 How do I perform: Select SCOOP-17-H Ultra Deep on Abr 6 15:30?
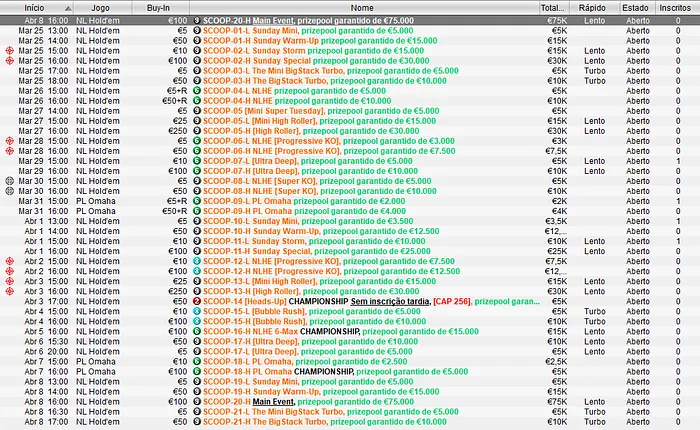coord(350,342)
